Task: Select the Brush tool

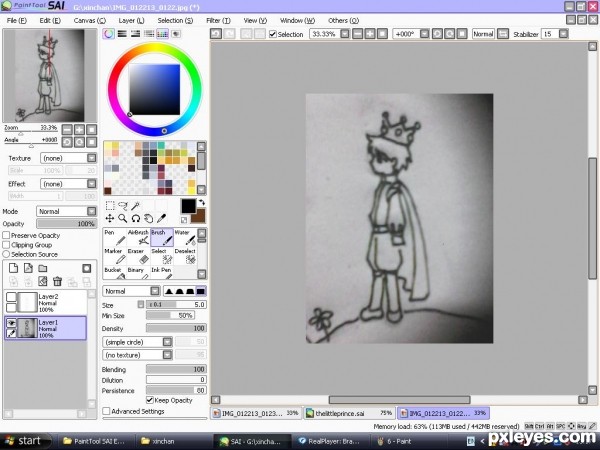Action: pos(161,238)
